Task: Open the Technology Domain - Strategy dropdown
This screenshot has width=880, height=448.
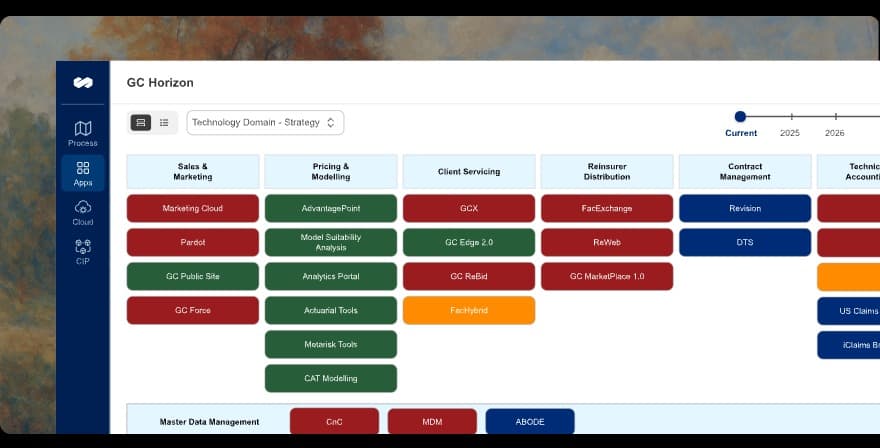Action: click(x=265, y=122)
